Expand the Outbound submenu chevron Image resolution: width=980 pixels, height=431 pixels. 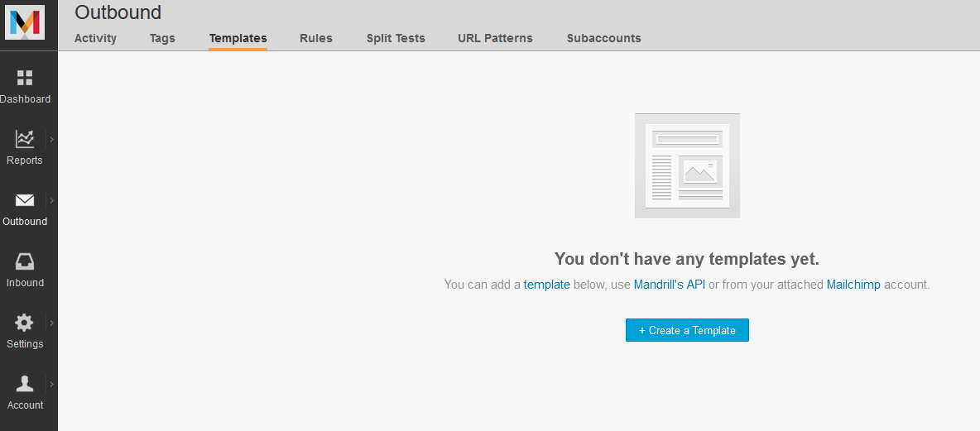(x=51, y=200)
